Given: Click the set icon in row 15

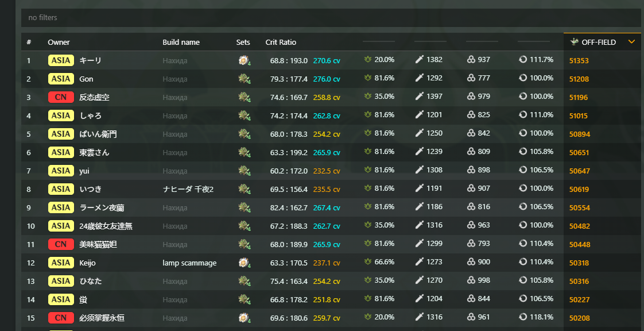Looking at the screenshot, I should tap(243, 318).
